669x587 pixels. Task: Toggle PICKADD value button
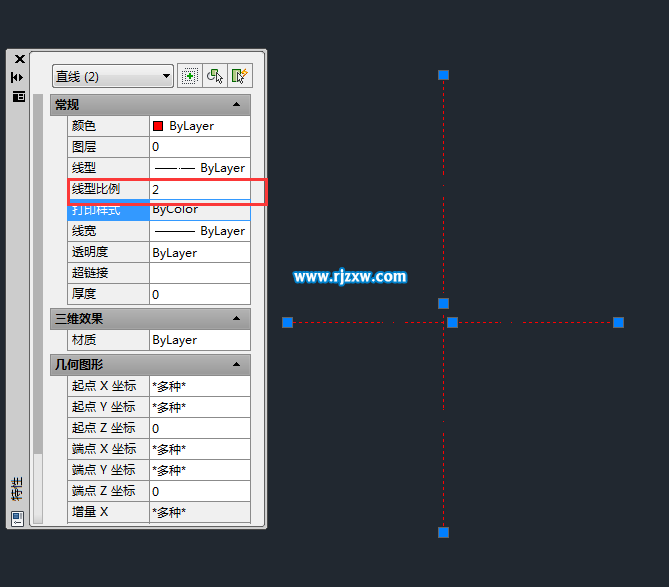pos(189,76)
